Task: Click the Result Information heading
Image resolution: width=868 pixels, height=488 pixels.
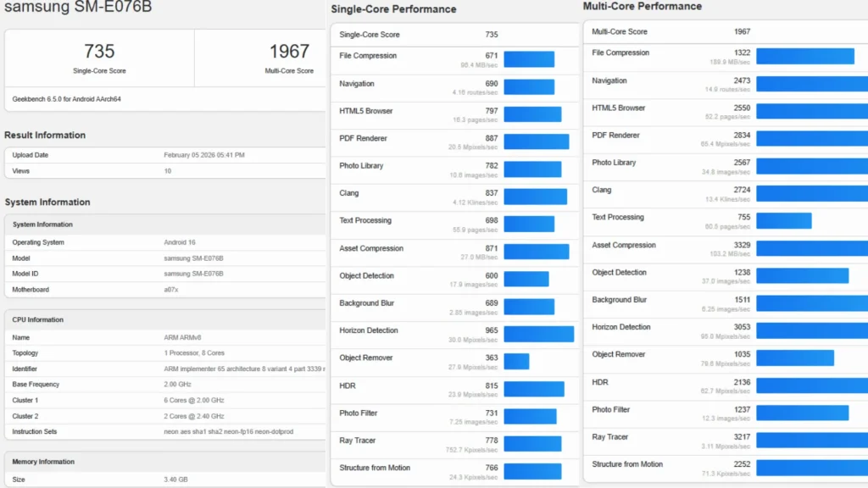Action: pyautogui.click(x=45, y=135)
